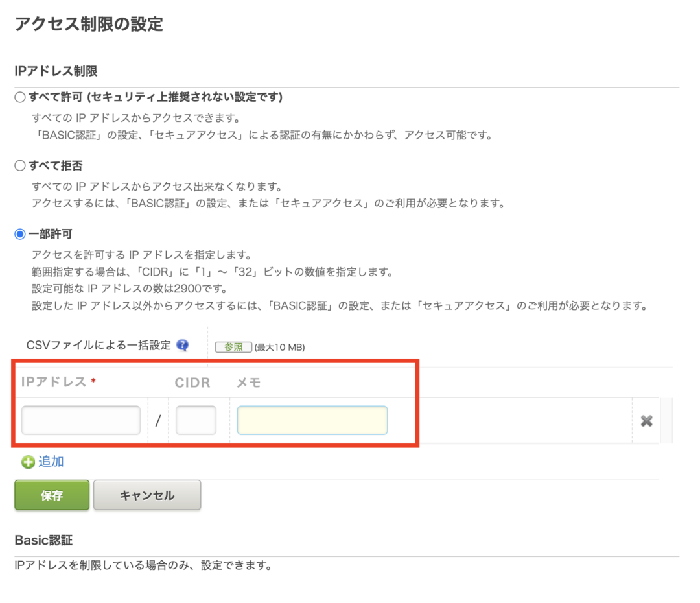Click the help icon beside CSVファイルによる一括設定

pos(183,346)
